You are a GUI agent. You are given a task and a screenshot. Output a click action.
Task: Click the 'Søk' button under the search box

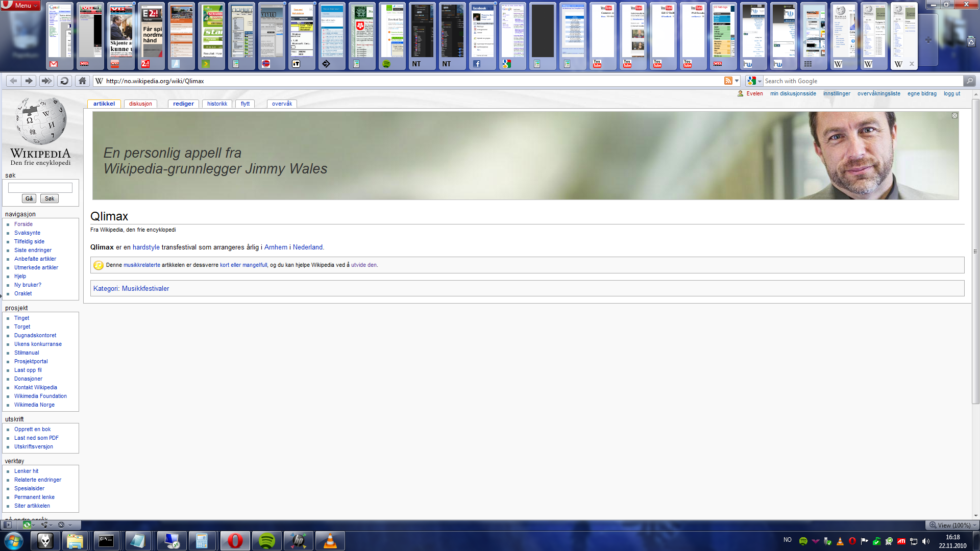(x=50, y=198)
